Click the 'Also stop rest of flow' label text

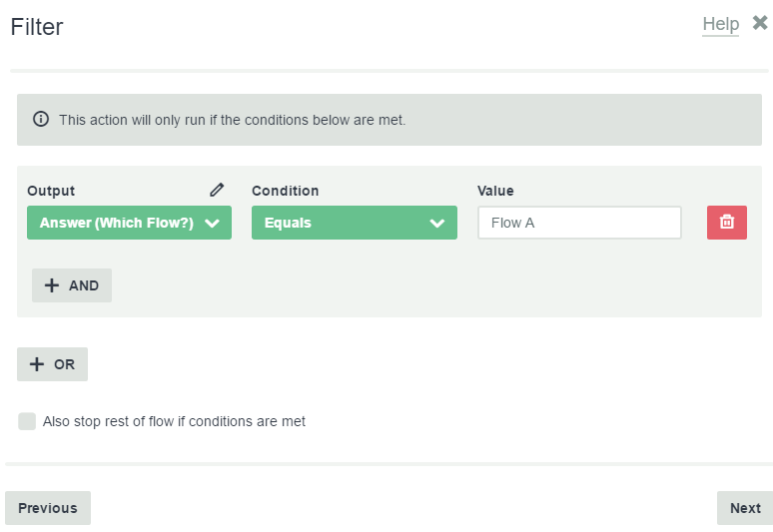pyautogui.click(x=174, y=421)
